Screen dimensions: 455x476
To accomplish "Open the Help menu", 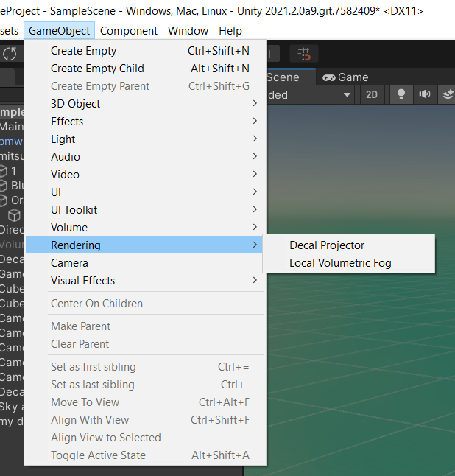I will click(x=230, y=31).
